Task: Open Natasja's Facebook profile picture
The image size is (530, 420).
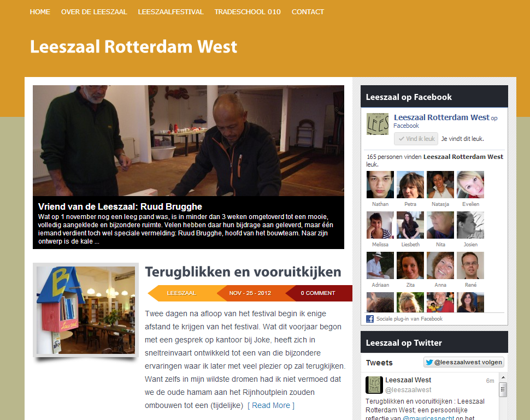Action: click(x=440, y=185)
